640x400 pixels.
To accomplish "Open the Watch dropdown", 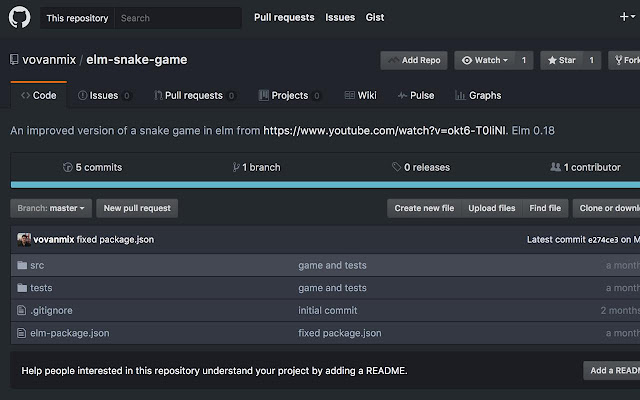I will 485,60.
